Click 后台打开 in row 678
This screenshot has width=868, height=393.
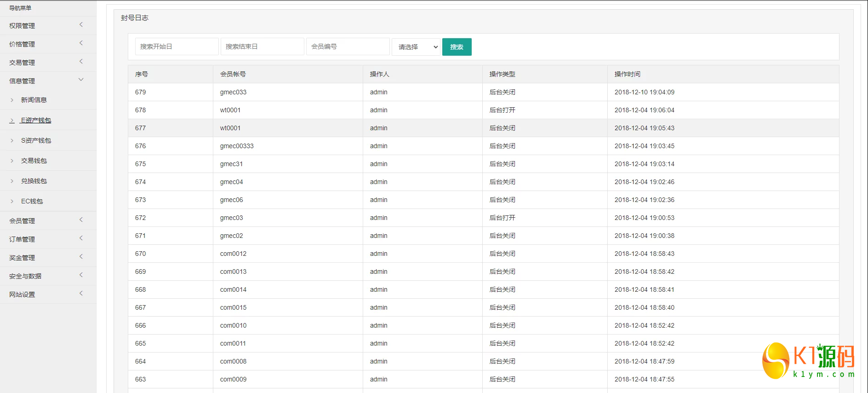point(503,110)
